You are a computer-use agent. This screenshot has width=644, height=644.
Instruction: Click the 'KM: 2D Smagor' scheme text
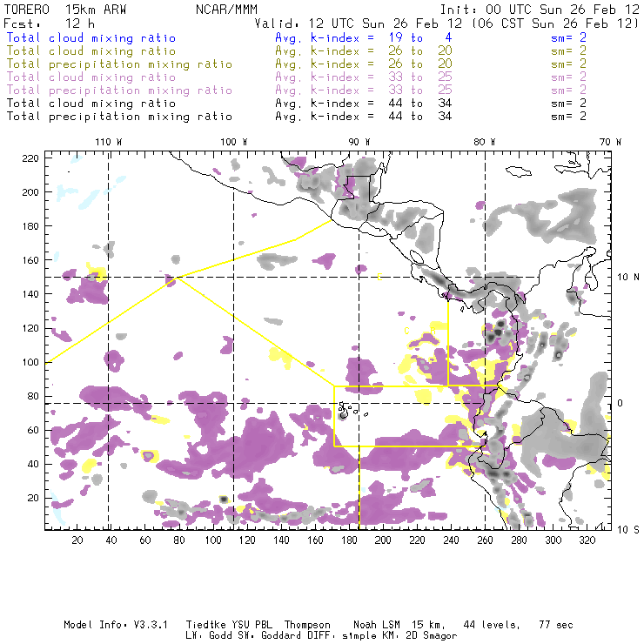point(418,635)
